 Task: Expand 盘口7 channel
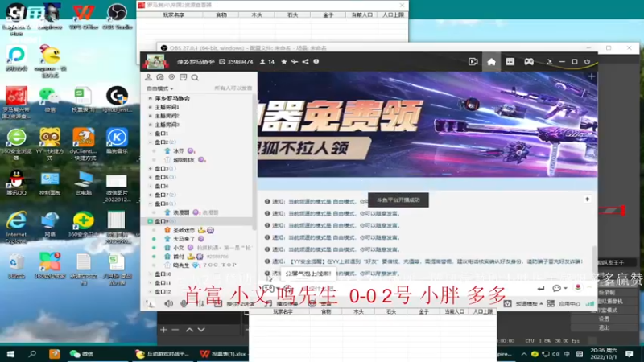pos(151,195)
